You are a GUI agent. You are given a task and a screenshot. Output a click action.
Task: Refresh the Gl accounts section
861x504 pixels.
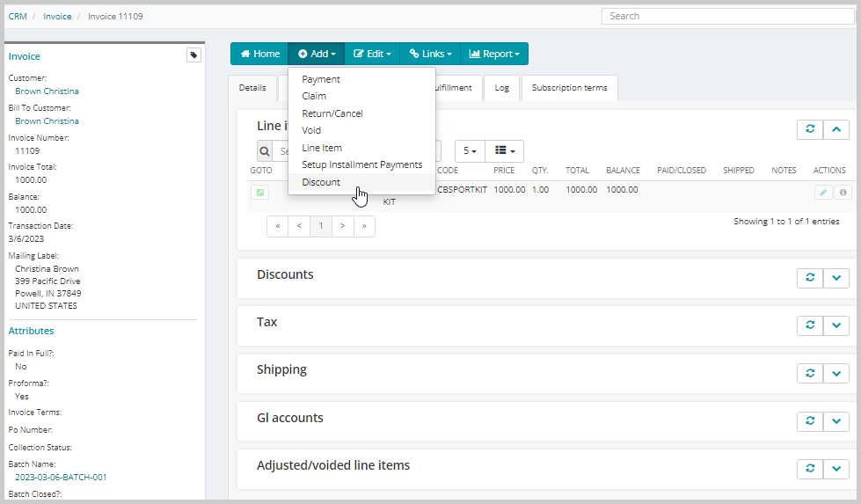810,420
